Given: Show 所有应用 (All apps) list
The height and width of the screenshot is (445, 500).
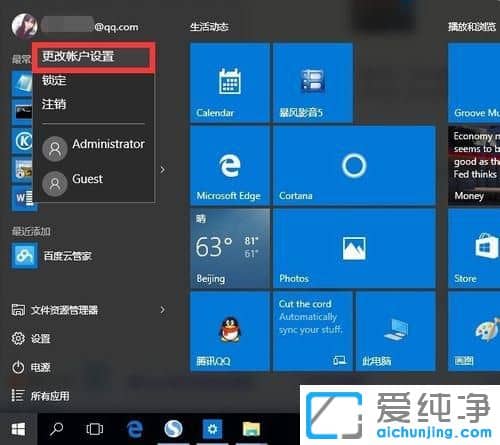Looking at the screenshot, I should pos(41,396).
